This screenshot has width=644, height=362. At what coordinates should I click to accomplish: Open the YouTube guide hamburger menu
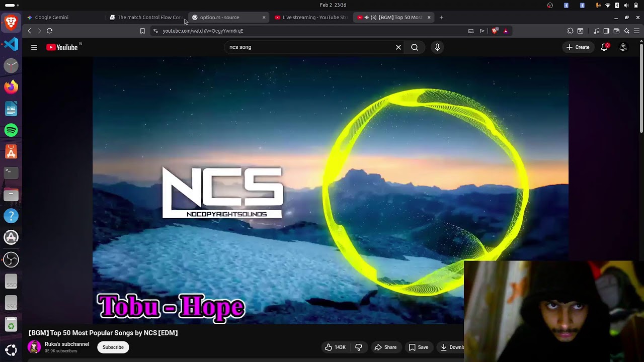pos(34,47)
